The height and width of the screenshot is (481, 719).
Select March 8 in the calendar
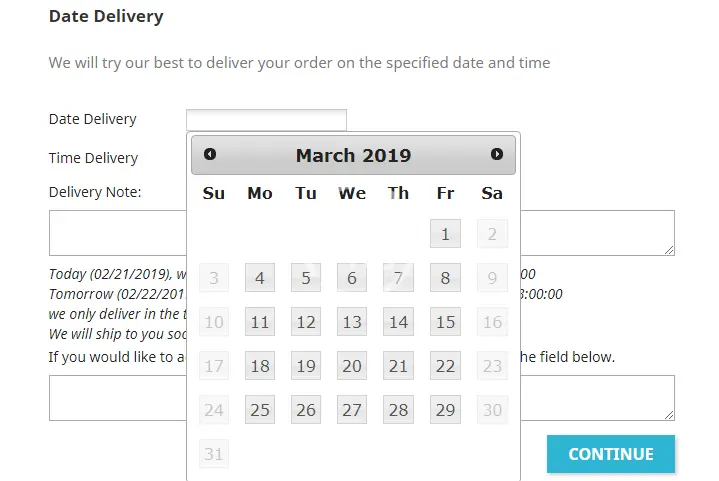coord(445,278)
